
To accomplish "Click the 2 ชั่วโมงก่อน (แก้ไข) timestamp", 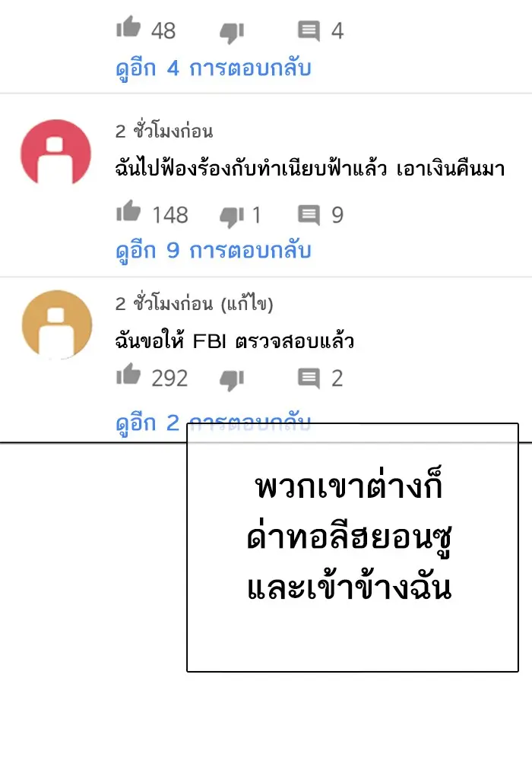I will 195,304.
